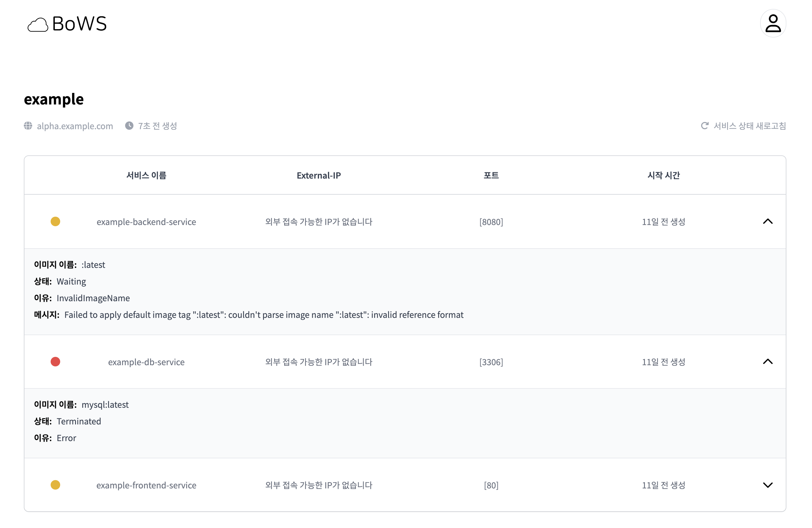The image size is (812, 528).
Task: Click the globe icon next to the domain
Action: (x=28, y=126)
